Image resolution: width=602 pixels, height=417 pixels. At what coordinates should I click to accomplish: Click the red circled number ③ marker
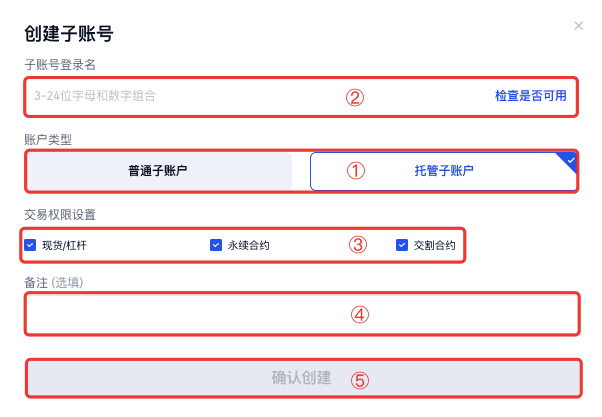point(358,244)
